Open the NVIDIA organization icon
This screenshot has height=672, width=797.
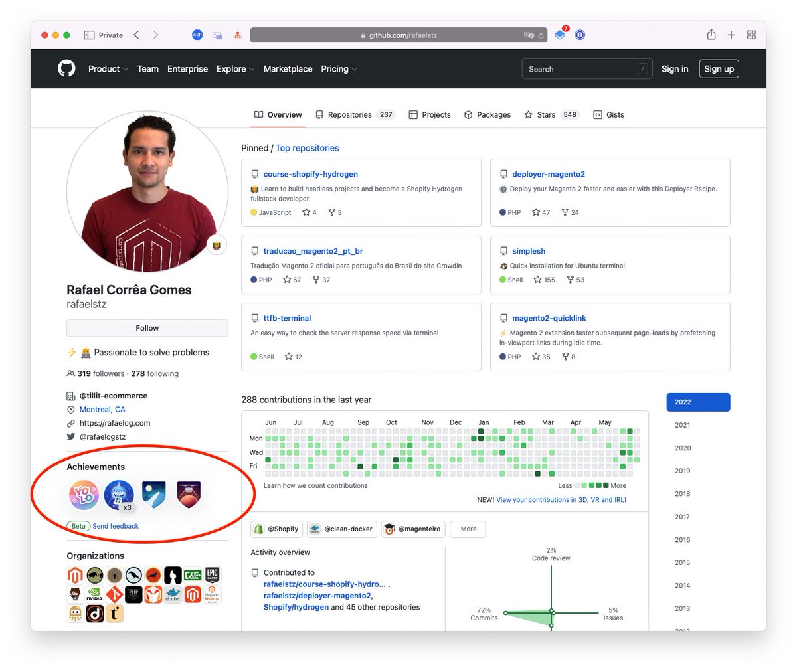[x=94, y=594]
